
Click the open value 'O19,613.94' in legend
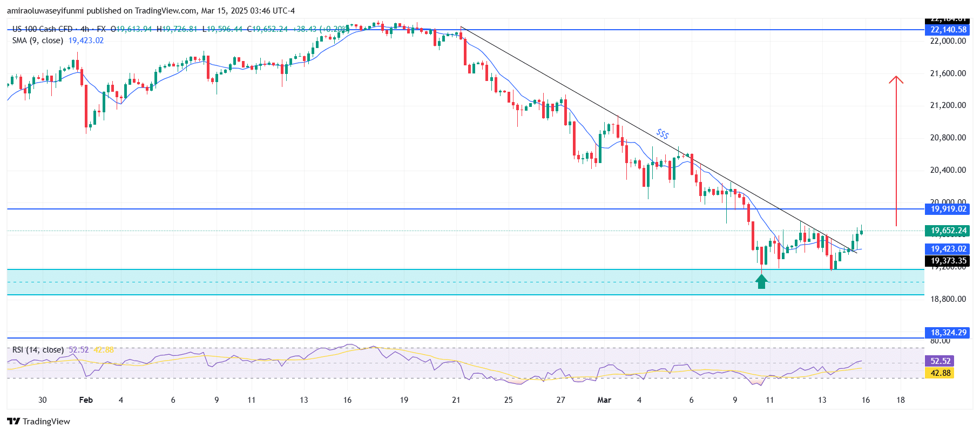coord(131,29)
